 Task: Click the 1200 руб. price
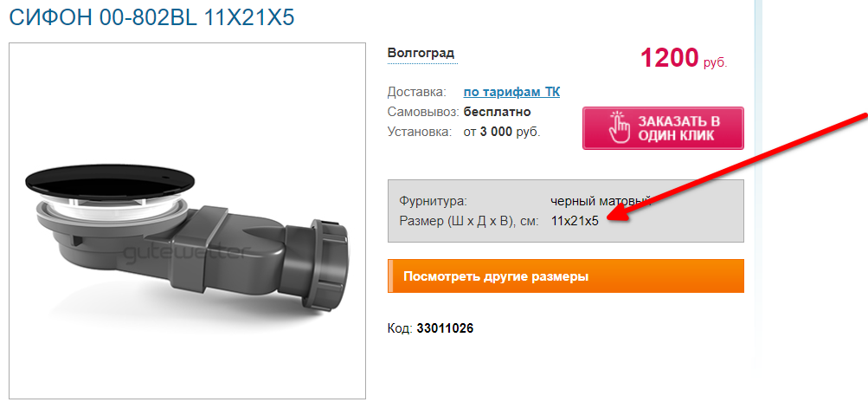tap(684, 58)
